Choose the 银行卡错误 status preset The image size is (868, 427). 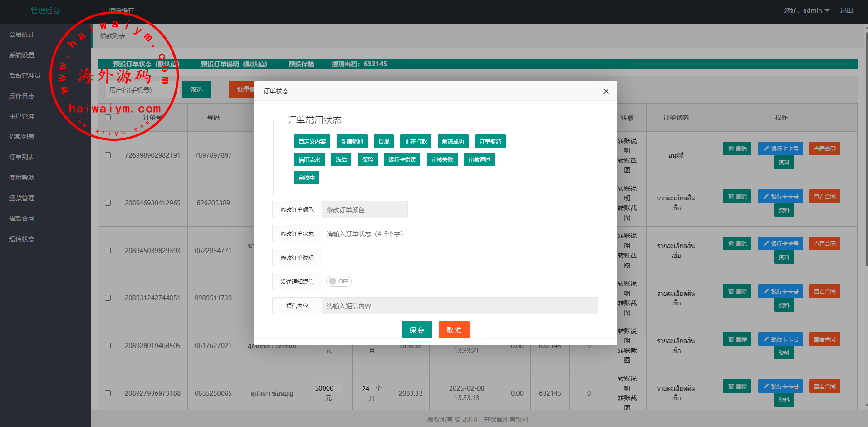coord(402,160)
